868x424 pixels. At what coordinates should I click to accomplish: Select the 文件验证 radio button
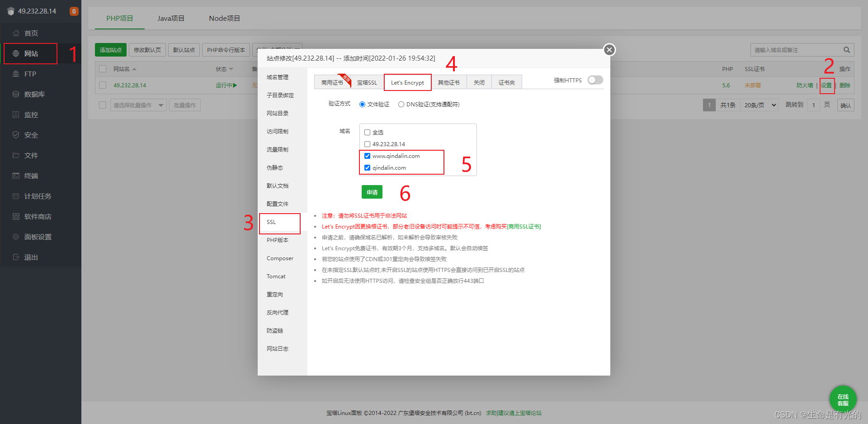pos(362,105)
